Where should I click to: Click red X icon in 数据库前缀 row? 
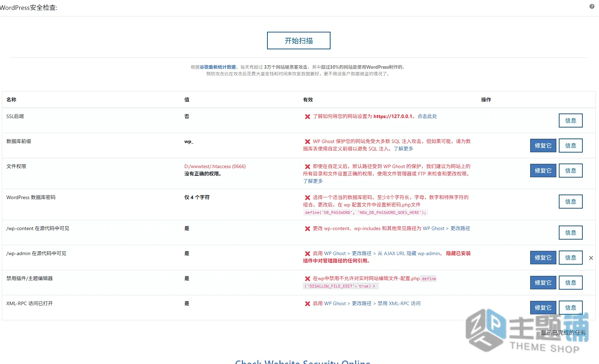coord(308,142)
